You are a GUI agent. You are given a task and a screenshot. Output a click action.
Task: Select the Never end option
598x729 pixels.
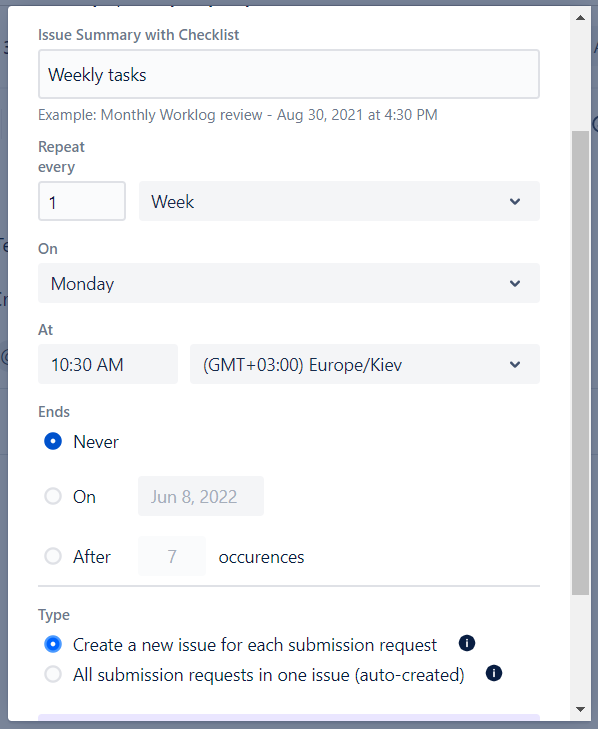tap(53, 441)
